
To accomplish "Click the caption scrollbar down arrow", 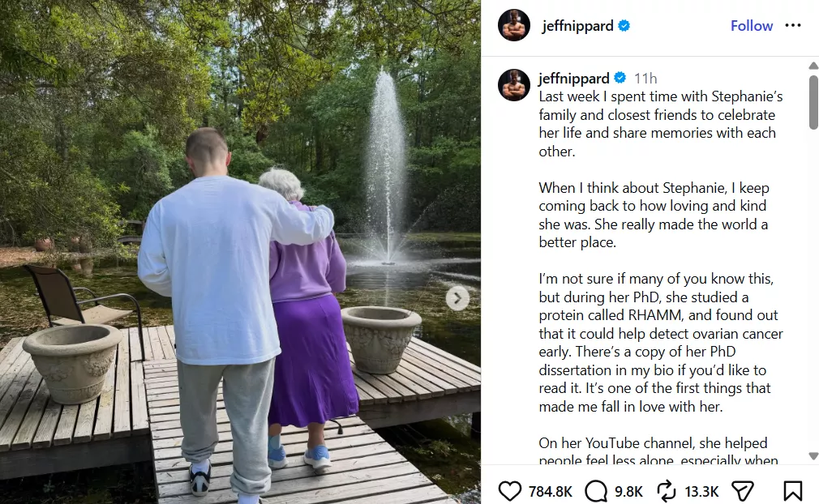I will 813,456.
